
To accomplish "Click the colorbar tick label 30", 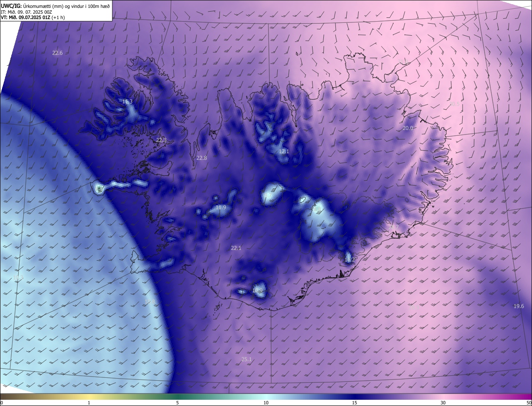I will coord(443,403).
